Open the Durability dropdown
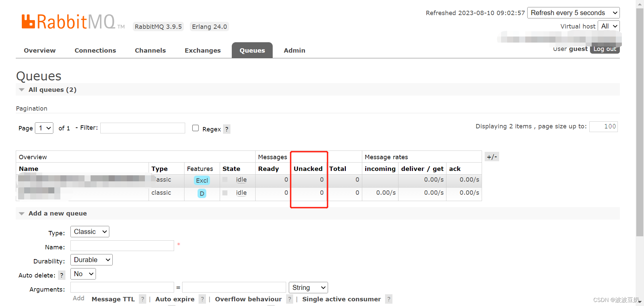Screen dimensions: 644x306 [92, 260]
